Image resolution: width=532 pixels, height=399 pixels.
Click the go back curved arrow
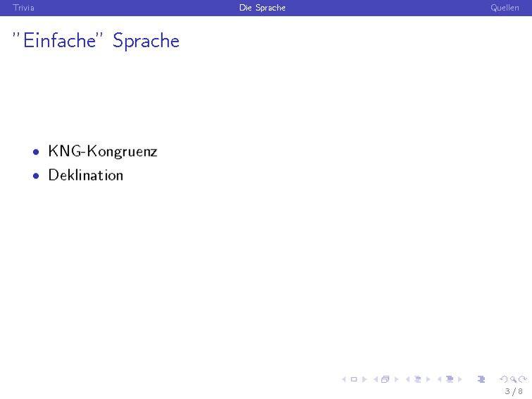point(502,379)
